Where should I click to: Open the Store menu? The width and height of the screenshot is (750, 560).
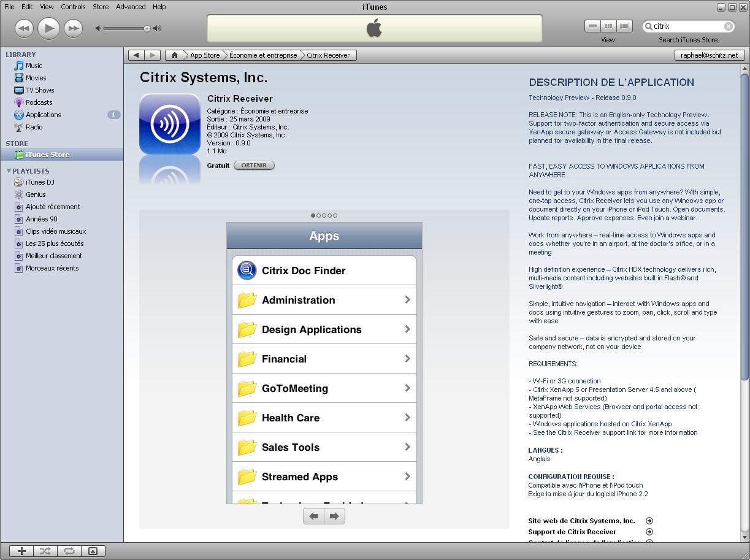click(x=101, y=7)
